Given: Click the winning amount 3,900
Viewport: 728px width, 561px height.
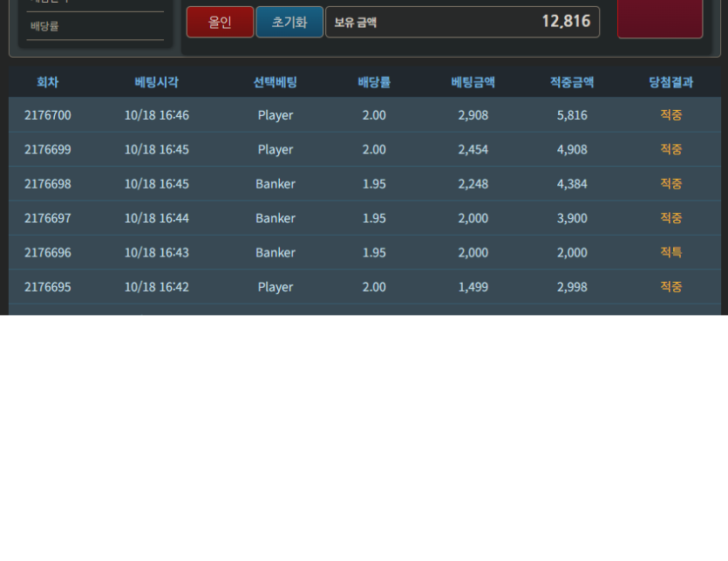Looking at the screenshot, I should pyautogui.click(x=572, y=218).
